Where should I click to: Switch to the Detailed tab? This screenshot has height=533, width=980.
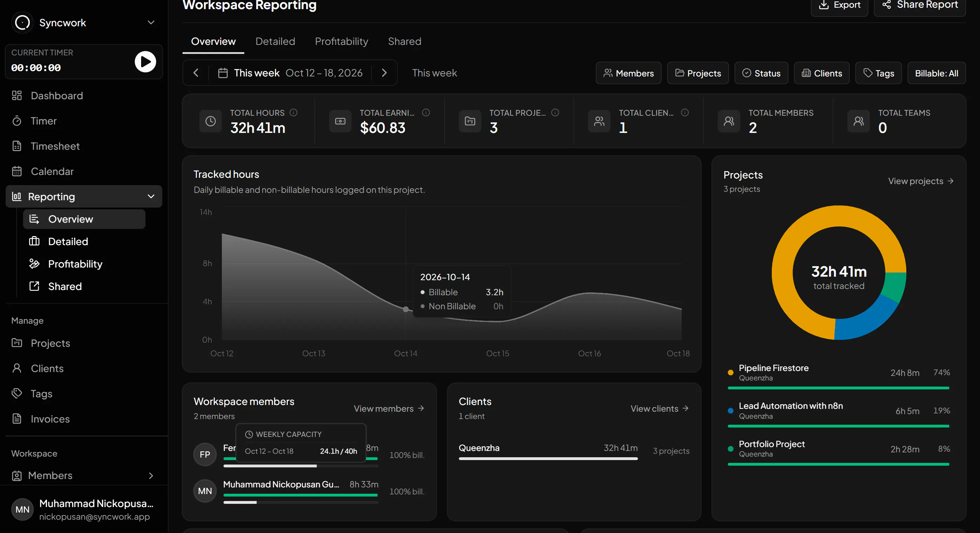(x=275, y=41)
